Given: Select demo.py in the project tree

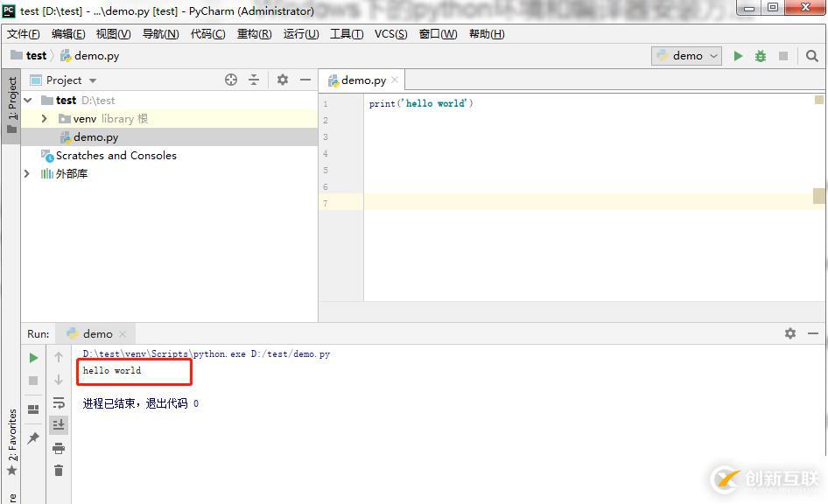Looking at the screenshot, I should tap(169, 137).
